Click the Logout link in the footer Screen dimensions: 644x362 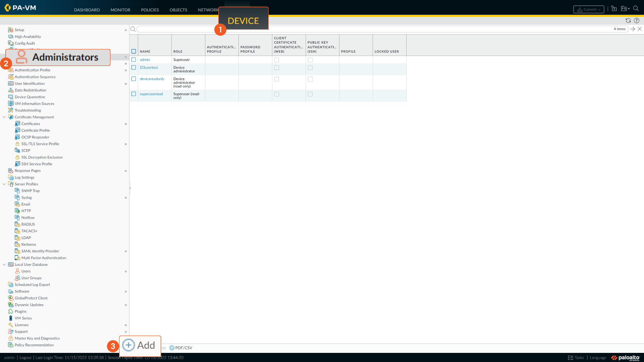point(25,358)
